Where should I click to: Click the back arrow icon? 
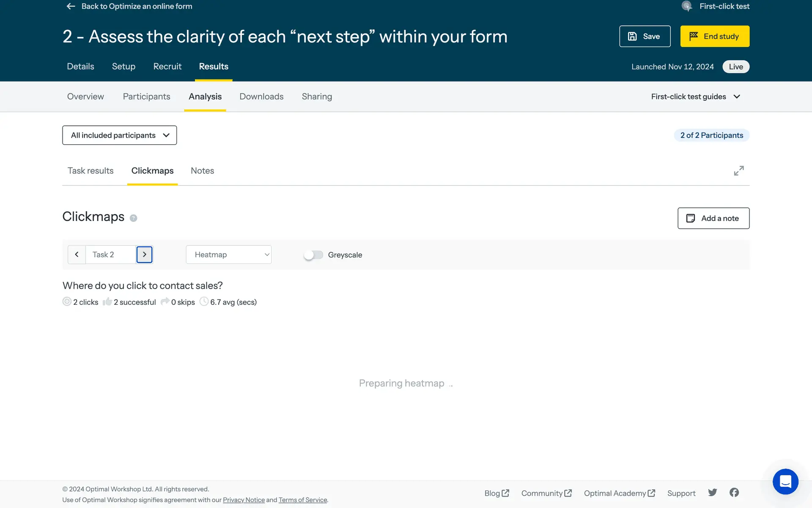pyautogui.click(x=71, y=6)
